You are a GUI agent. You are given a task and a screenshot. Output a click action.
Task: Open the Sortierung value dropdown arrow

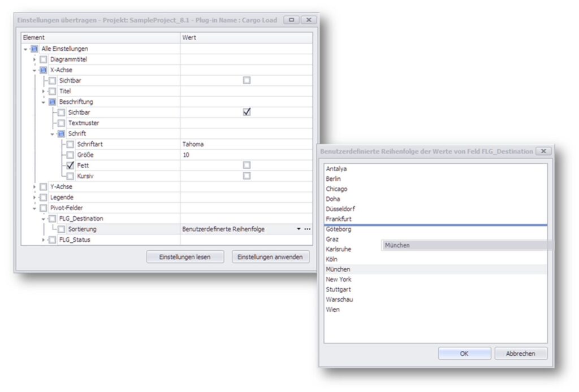tap(299, 229)
